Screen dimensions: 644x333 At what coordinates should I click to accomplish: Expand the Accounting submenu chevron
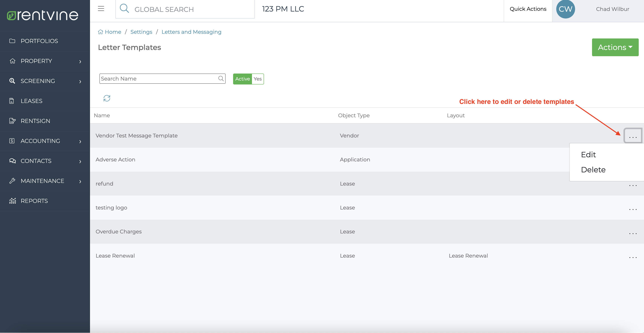80,141
